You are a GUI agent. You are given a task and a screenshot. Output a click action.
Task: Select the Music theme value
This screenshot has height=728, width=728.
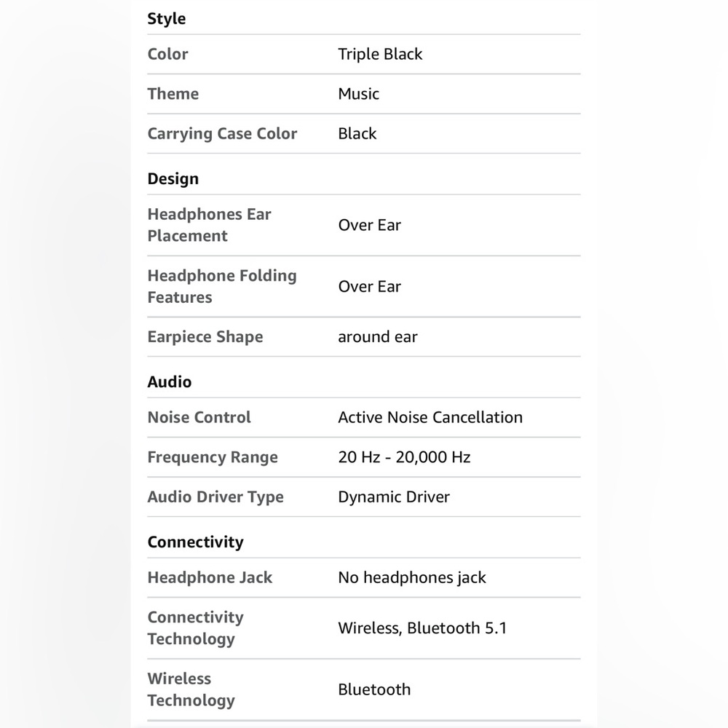pyautogui.click(x=358, y=94)
